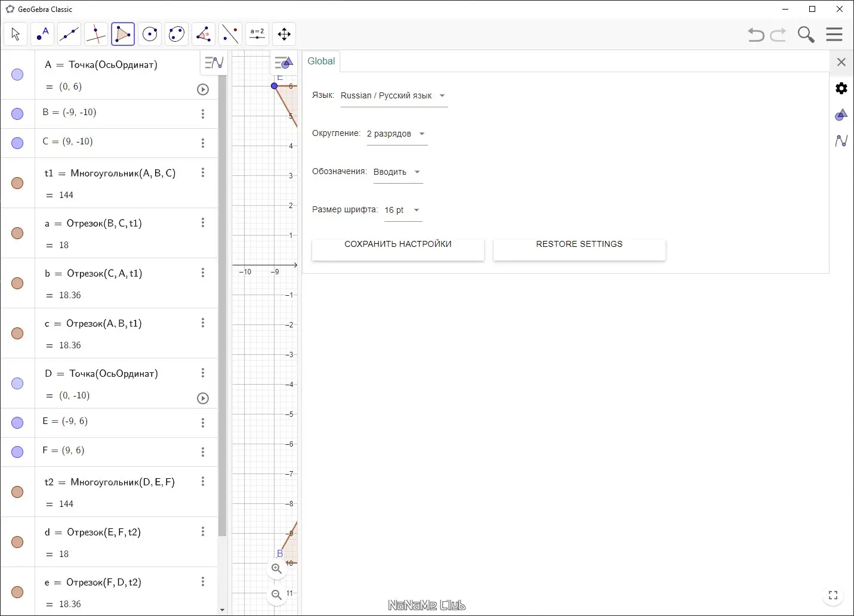Open the search magnifier in the toolbar
Image resolution: width=854 pixels, height=616 pixels.
[x=806, y=35]
